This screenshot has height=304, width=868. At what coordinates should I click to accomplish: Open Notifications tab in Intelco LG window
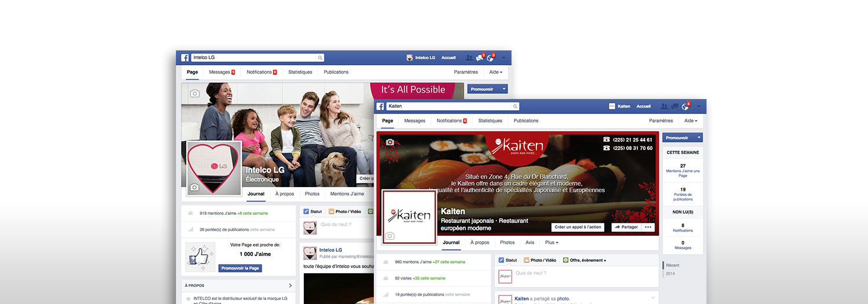(262, 72)
